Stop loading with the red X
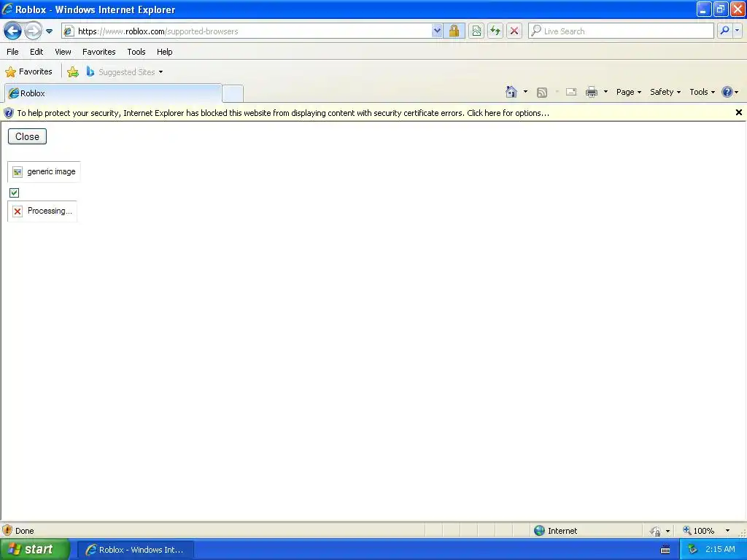Image resolution: width=747 pixels, height=560 pixels. click(x=514, y=31)
